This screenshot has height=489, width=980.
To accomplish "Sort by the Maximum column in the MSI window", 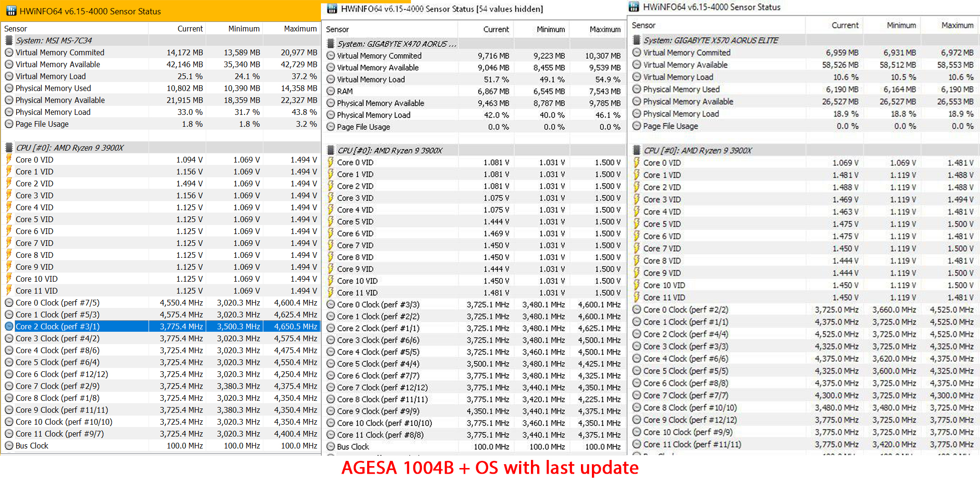I will pos(291,29).
